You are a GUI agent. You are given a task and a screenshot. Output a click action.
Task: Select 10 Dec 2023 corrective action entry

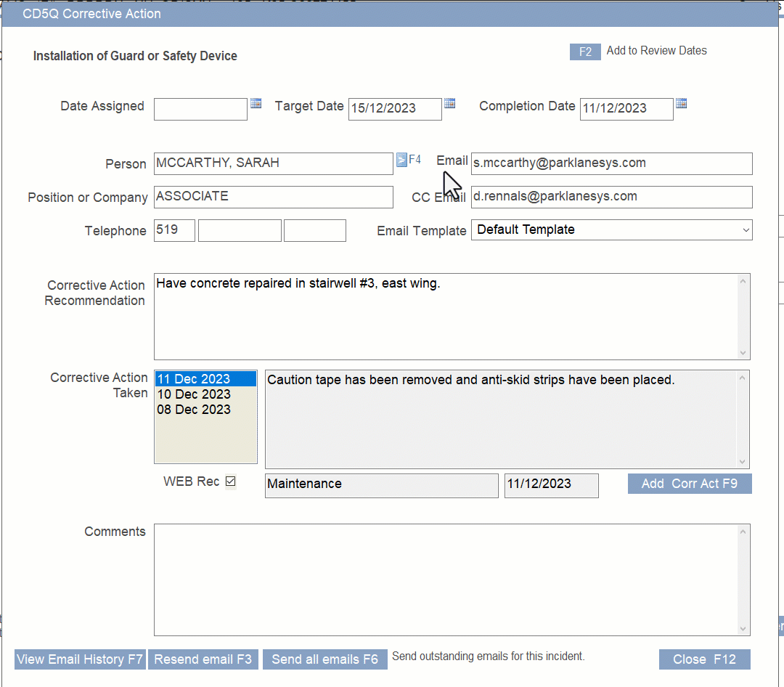click(194, 394)
